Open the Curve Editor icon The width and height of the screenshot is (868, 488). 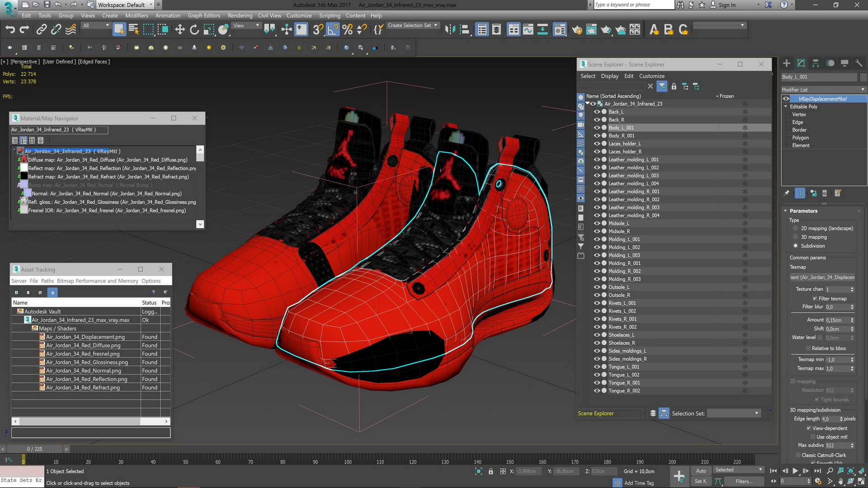528,30
